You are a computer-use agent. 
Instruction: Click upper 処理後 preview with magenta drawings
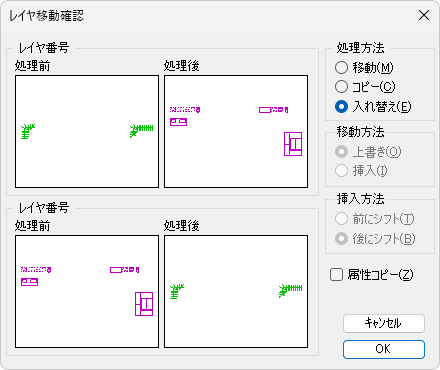[x=236, y=131]
